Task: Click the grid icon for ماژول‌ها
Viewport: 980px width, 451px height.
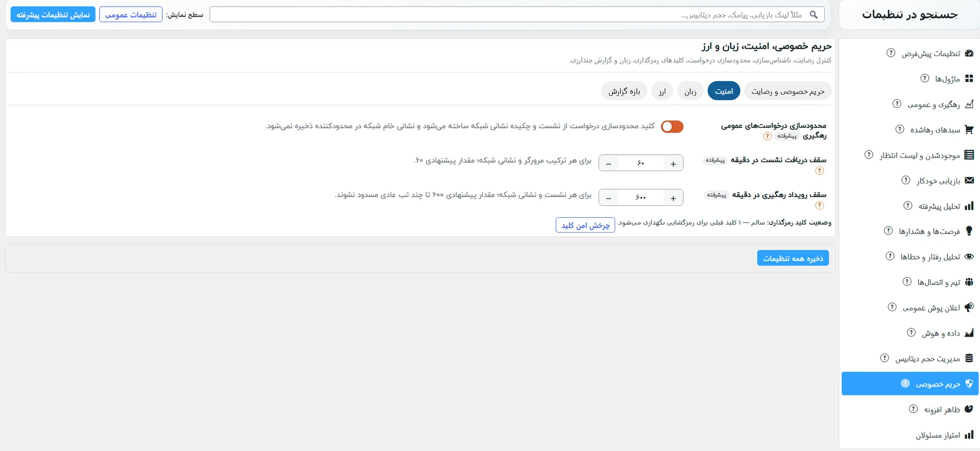Action: coord(969,78)
